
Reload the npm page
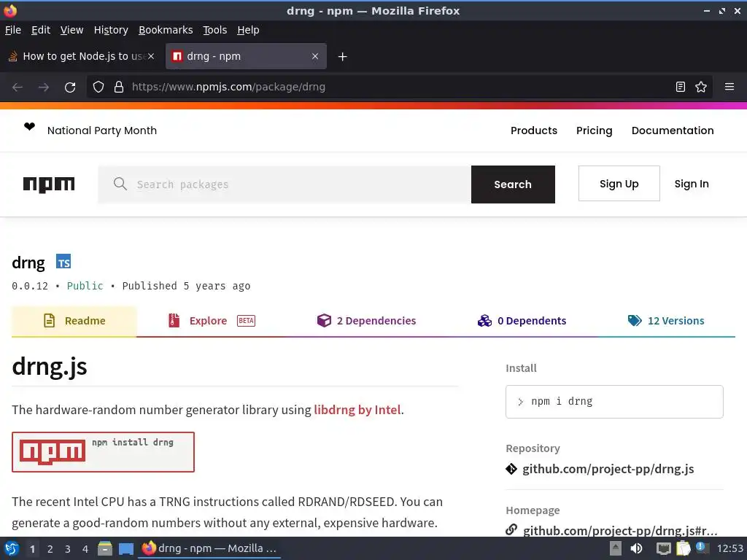(70, 87)
